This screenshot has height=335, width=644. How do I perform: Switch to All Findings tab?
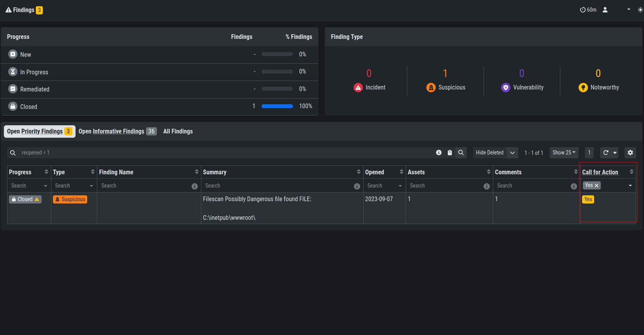click(x=178, y=132)
